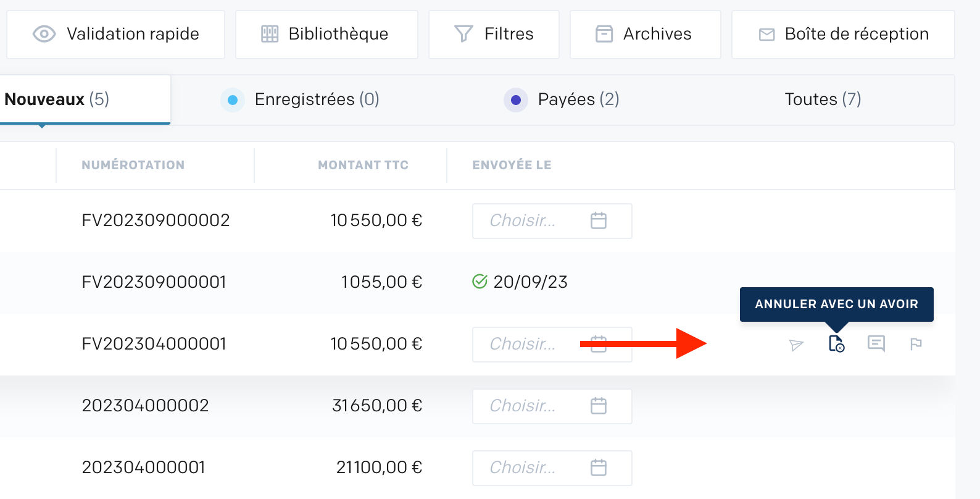Click the flag icon in FV202304000001 row
The width and height of the screenshot is (980, 499).
click(x=916, y=344)
